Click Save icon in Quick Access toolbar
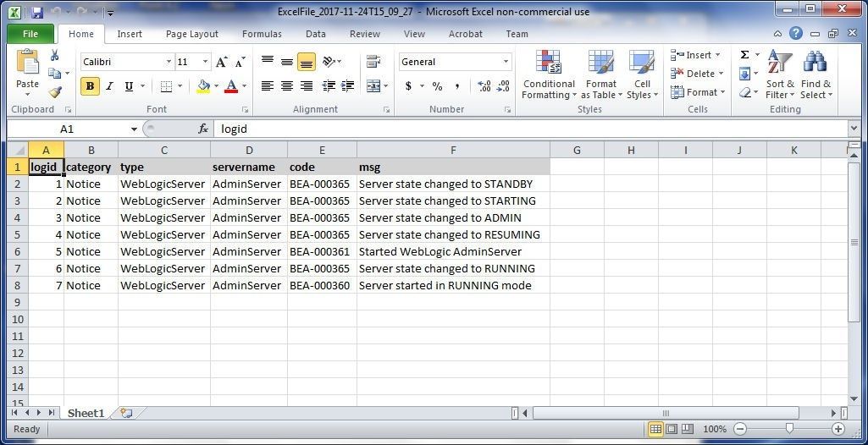Screen dimensions: 868x445 point(37,12)
